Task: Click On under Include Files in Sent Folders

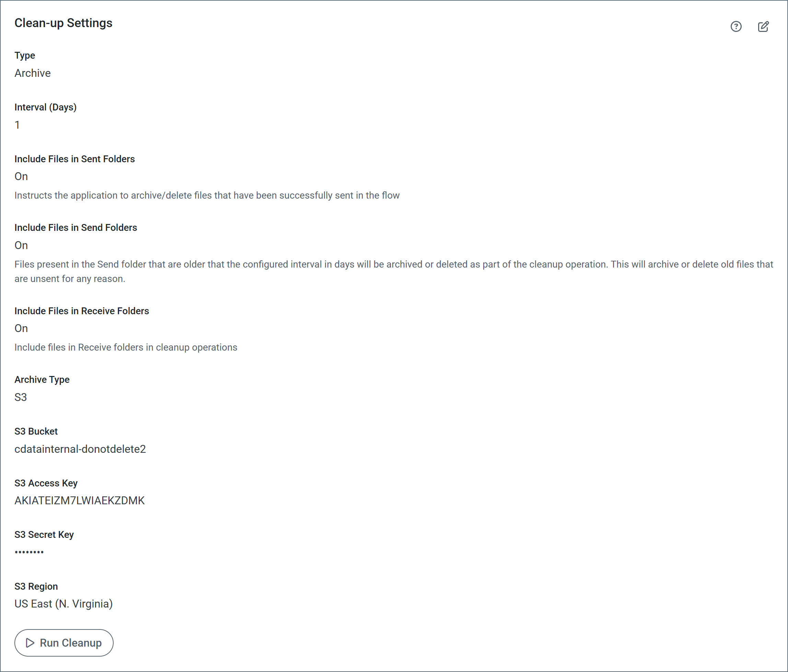Action: [21, 176]
